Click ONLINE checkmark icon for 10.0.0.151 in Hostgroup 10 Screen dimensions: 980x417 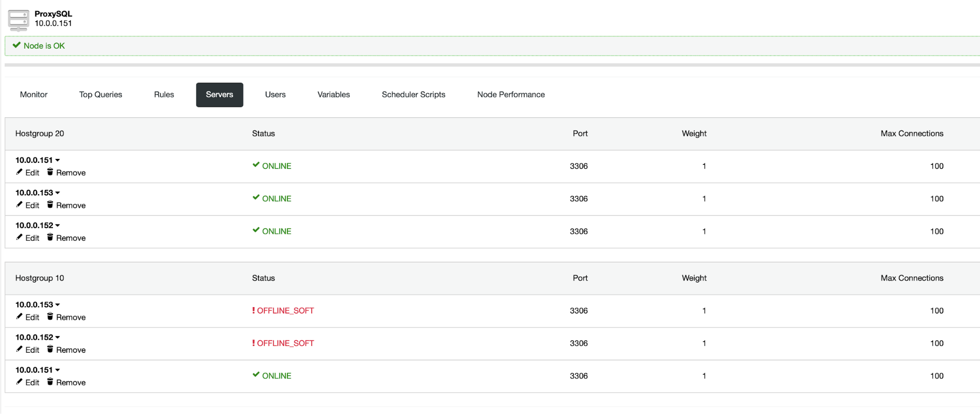pyautogui.click(x=256, y=375)
